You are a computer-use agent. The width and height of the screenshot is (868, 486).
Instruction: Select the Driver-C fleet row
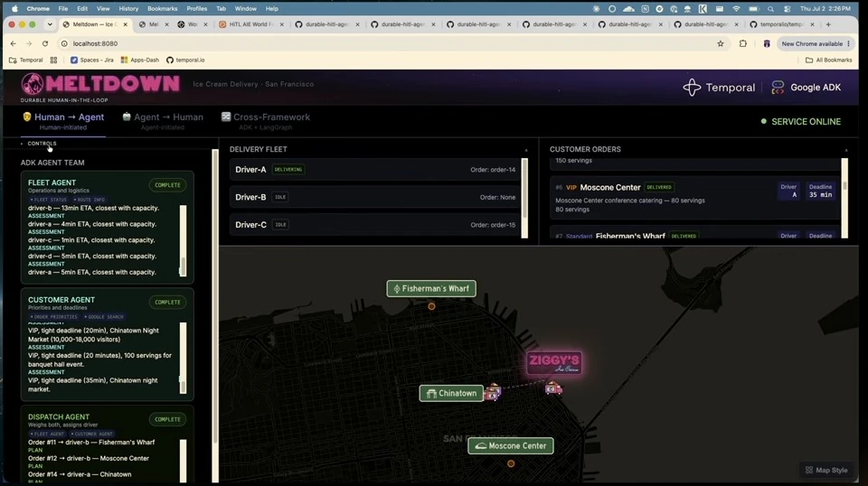coord(376,224)
